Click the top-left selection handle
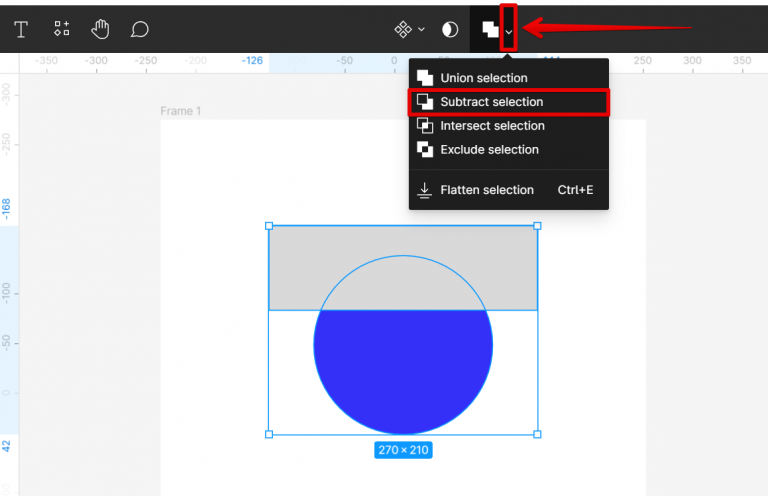Viewport: 768px width, 496px height. (269, 226)
